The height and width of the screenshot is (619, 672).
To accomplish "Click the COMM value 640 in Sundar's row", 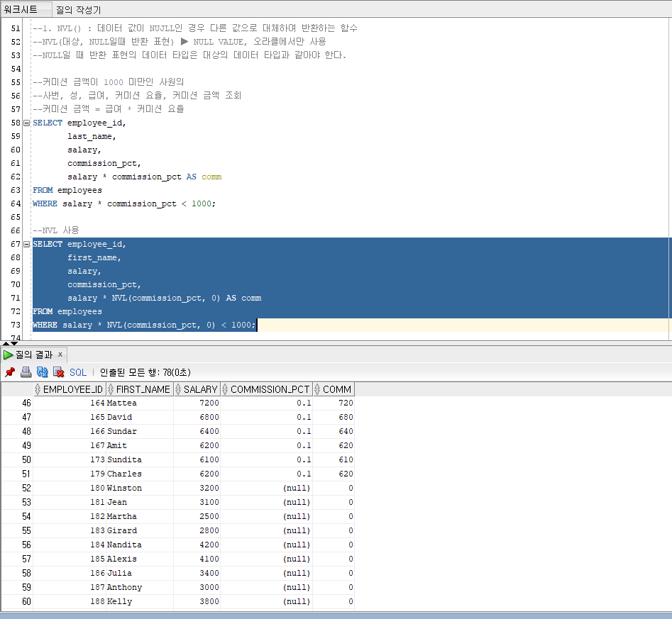I will click(x=334, y=431).
